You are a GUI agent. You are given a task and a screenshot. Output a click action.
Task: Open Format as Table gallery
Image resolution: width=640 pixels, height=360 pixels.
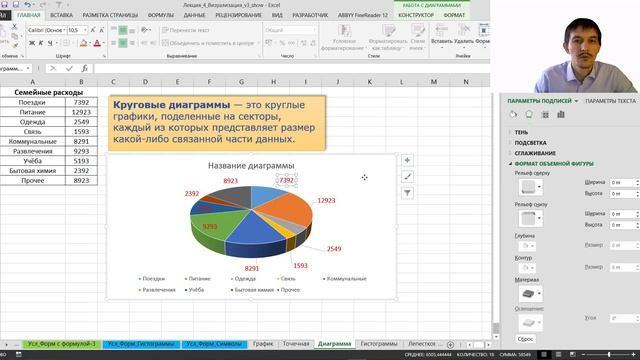point(388,37)
